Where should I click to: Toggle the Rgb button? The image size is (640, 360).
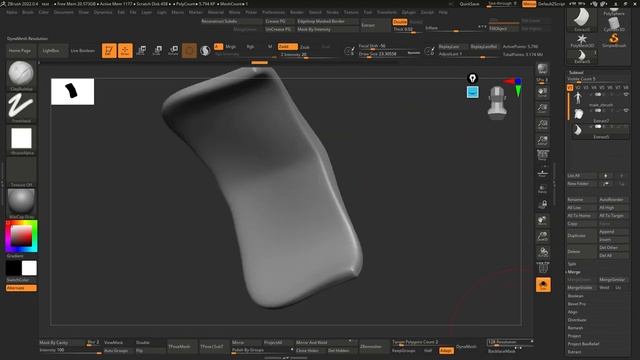coord(250,47)
